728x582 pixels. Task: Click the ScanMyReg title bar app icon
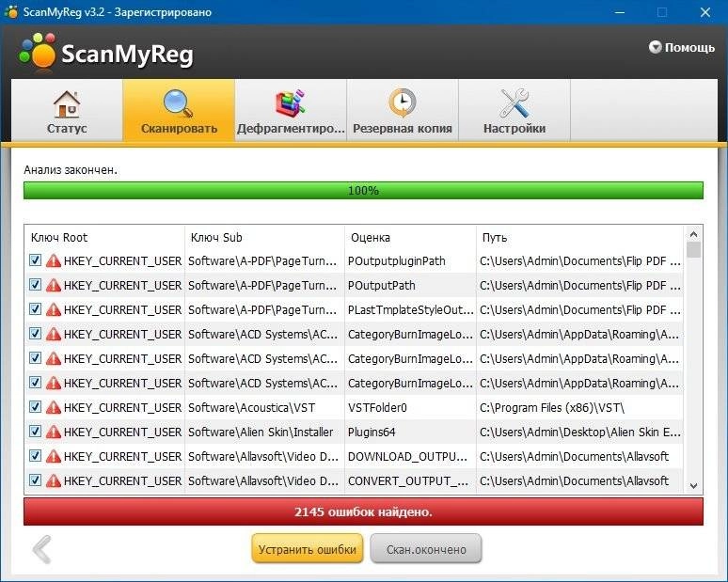click(x=10, y=11)
